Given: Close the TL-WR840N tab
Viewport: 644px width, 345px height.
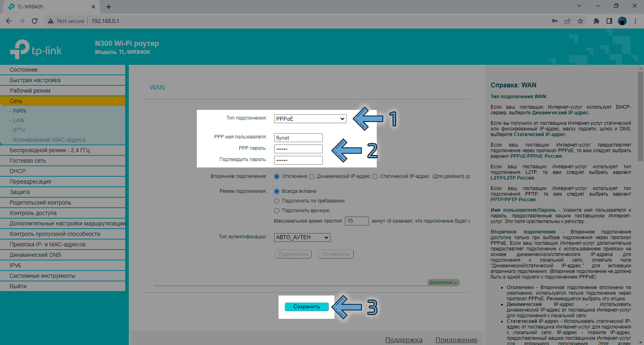Looking at the screenshot, I should pos(93,7).
